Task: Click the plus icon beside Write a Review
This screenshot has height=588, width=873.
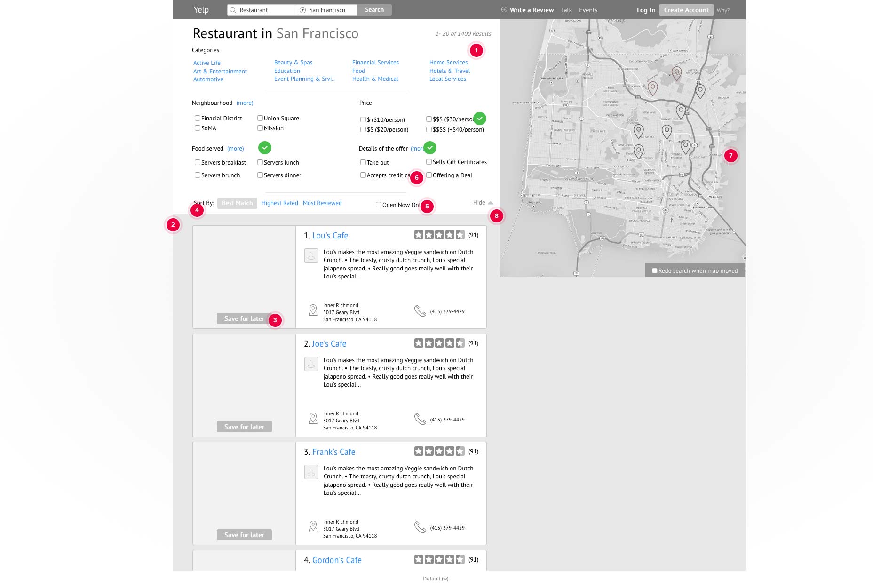Action: [x=504, y=9]
